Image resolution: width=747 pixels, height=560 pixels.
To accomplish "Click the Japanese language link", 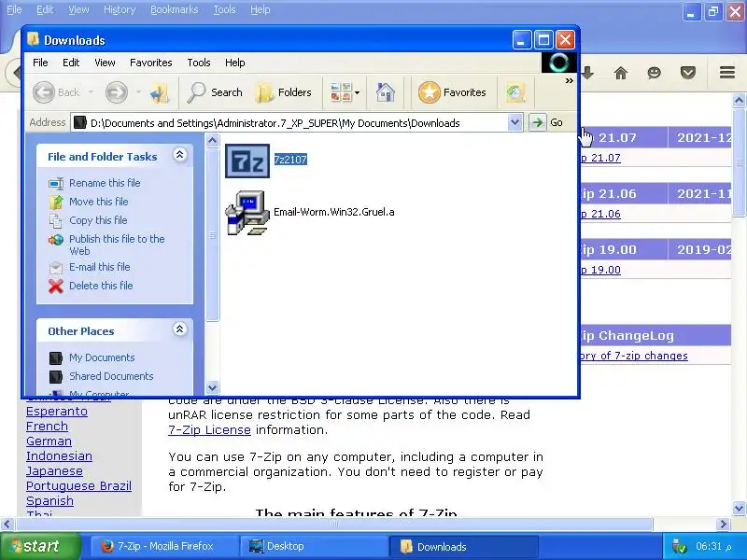I will coord(54,471).
